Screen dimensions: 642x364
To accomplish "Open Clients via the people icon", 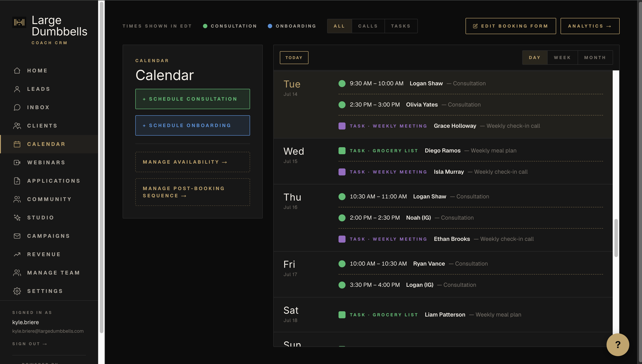I will click(x=17, y=126).
